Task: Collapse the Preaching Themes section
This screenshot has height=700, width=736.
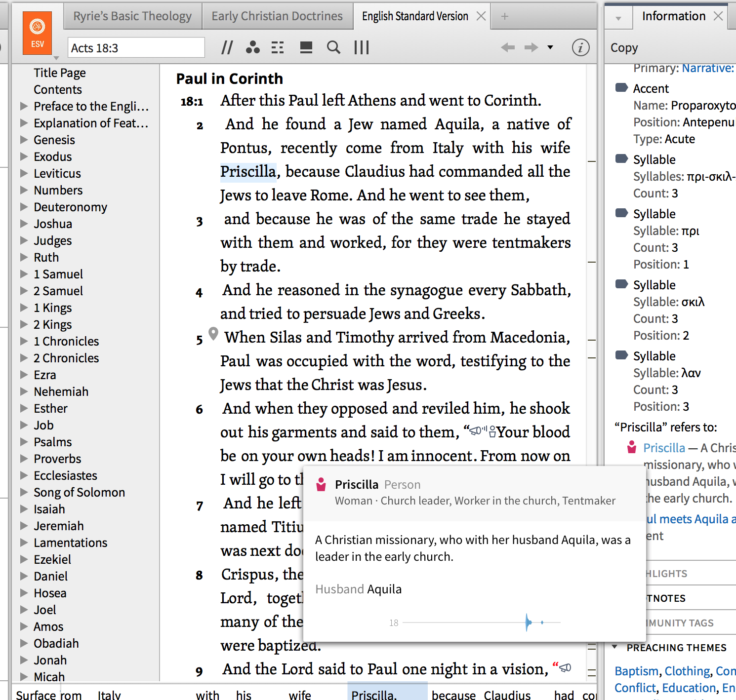Action: 614,647
